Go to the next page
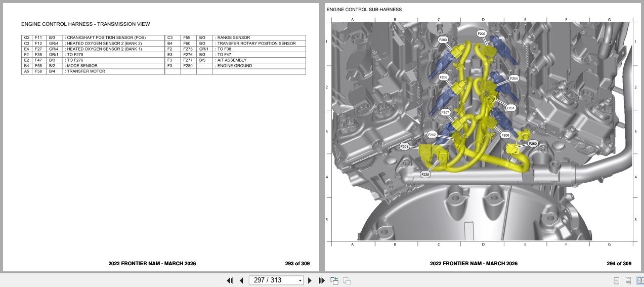The height and width of the screenshot is (287, 644). 310,280
